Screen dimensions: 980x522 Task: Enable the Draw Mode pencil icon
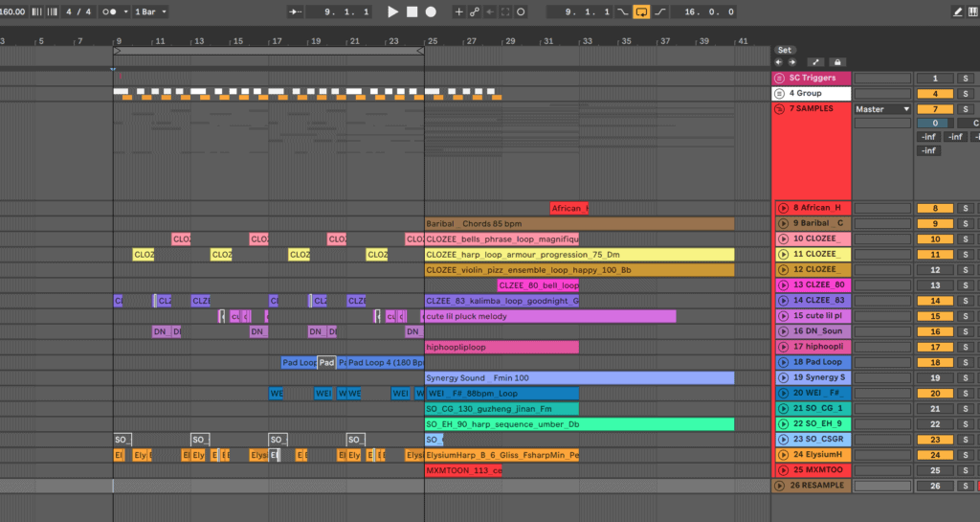[x=958, y=11]
